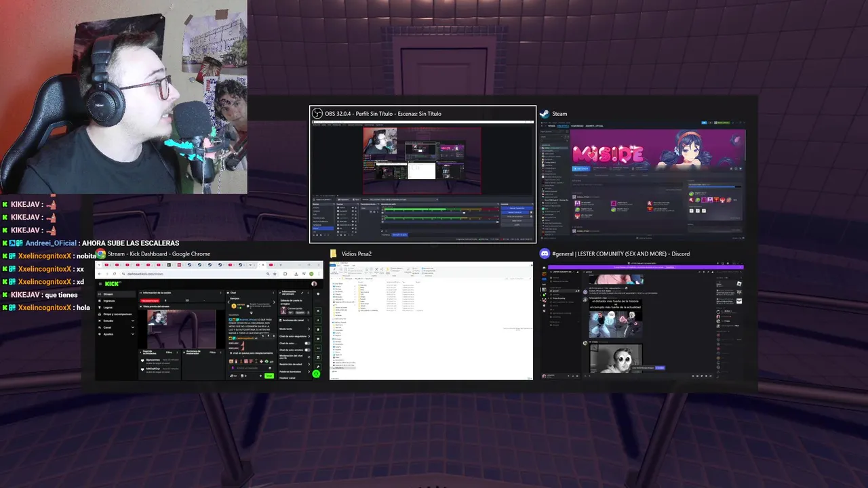
Task: Open Chrome downloads icon
Action: [296, 274]
